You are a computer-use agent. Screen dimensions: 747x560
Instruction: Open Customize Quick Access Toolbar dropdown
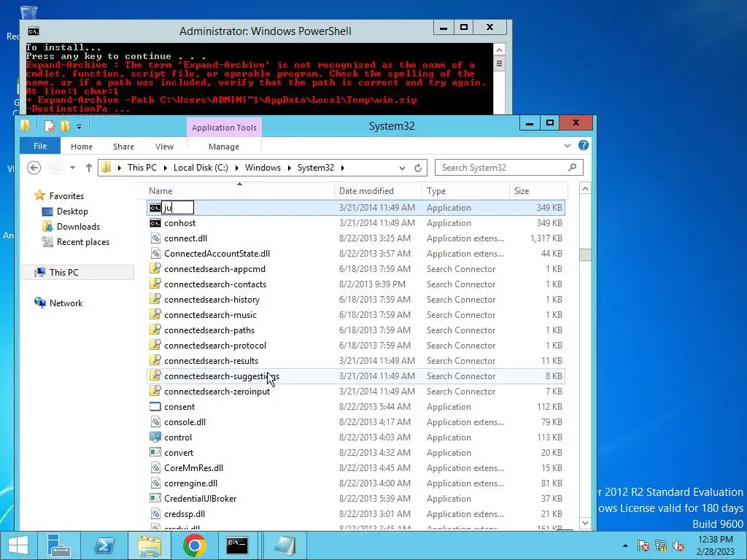79,127
